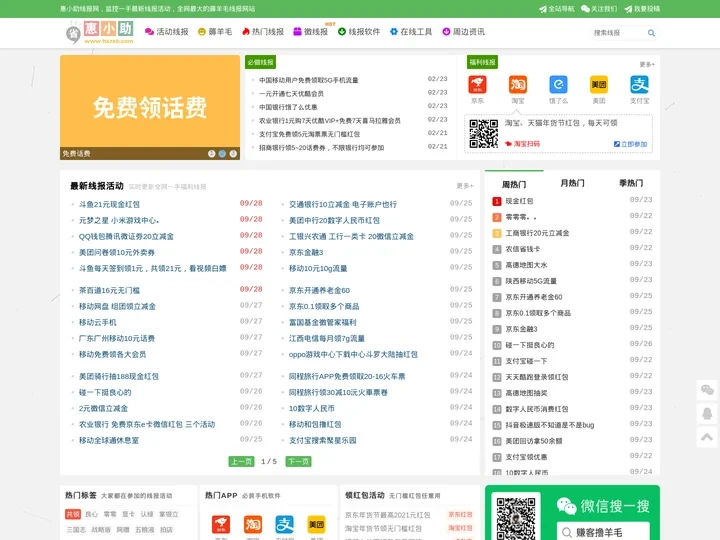This screenshot has width=720, height=540.
Task: Click the 赚客撸羊毛 WeChat search box
Action: [603, 532]
